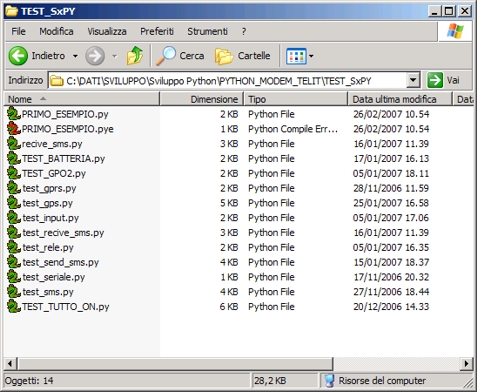The height and width of the screenshot is (392, 477).
Task: Click TEST_TUTTO_ON.py file icon
Action: 14,306
